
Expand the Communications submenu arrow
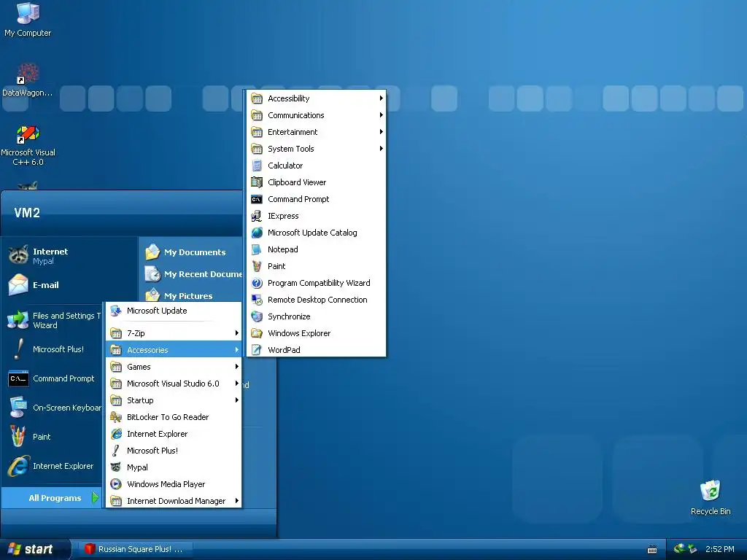pyautogui.click(x=381, y=115)
